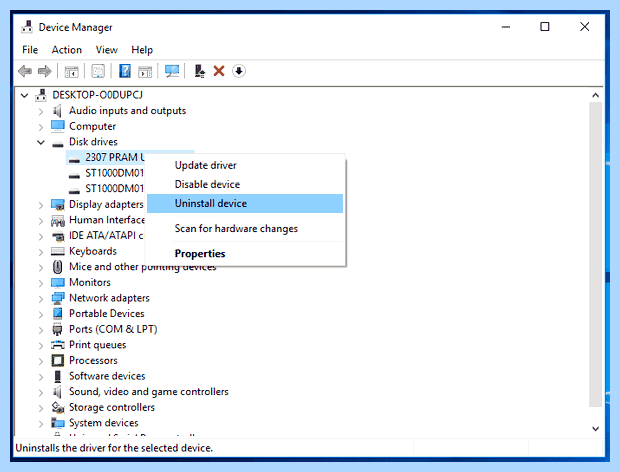Click the Ports (COM & LPT) icon
Screen dimensions: 620x472
(x=58, y=329)
